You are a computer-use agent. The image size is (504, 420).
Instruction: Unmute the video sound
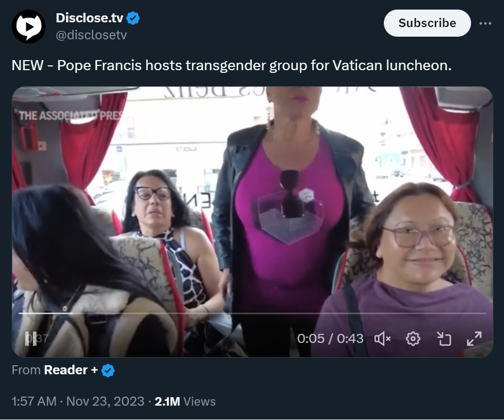point(382,339)
